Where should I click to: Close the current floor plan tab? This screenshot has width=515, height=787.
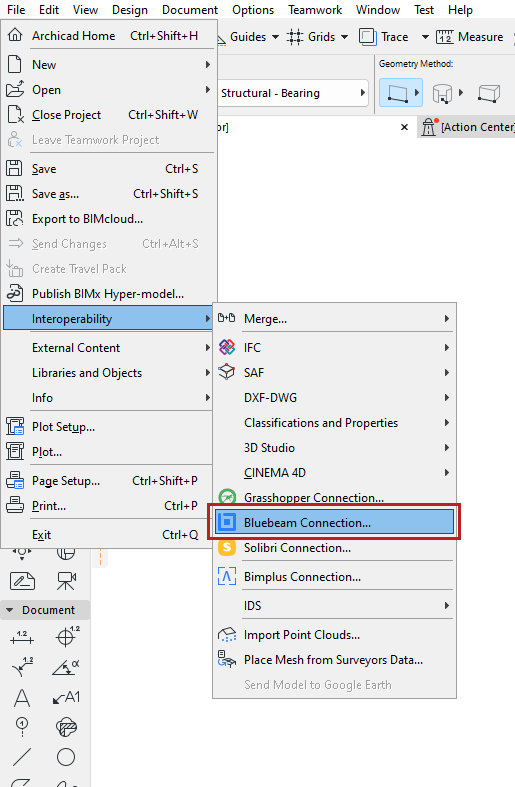(x=405, y=127)
